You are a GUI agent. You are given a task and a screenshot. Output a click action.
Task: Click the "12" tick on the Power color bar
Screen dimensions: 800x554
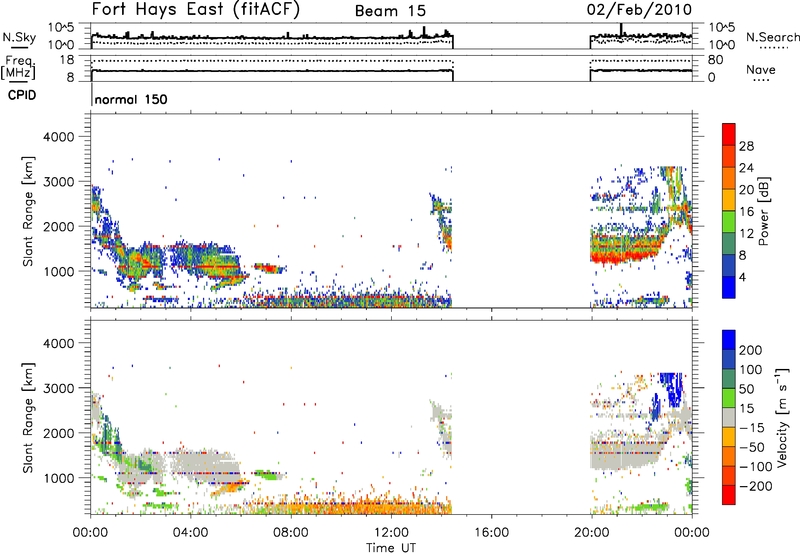(746, 234)
